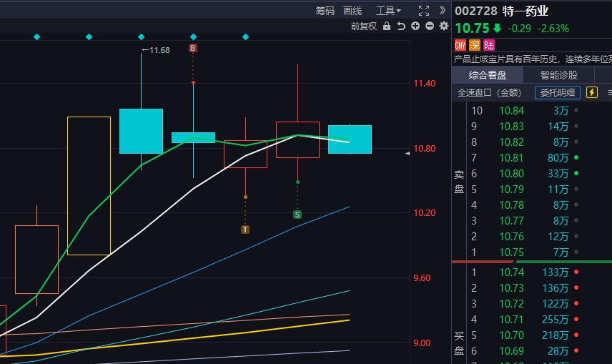Click the red B buy marker
Image resolution: width=612 pixels, height=364 pixels.
point(193,48)
